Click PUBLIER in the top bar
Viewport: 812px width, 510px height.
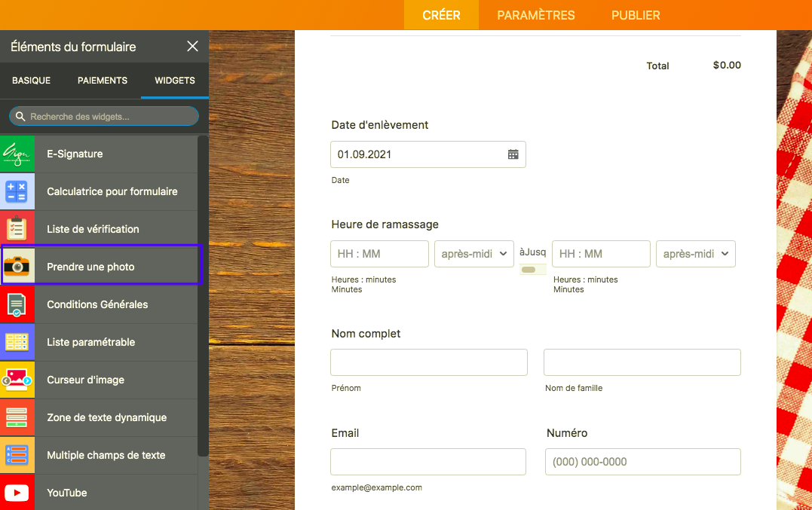point(636,15)
